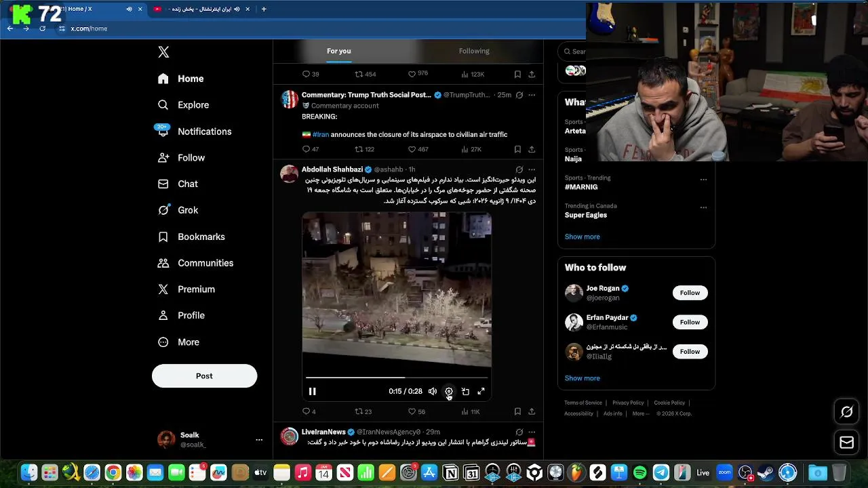The image size is (868, 488).
Task: Open Notion from the dock
Action: pyautogui.click(x=450, y=472)
